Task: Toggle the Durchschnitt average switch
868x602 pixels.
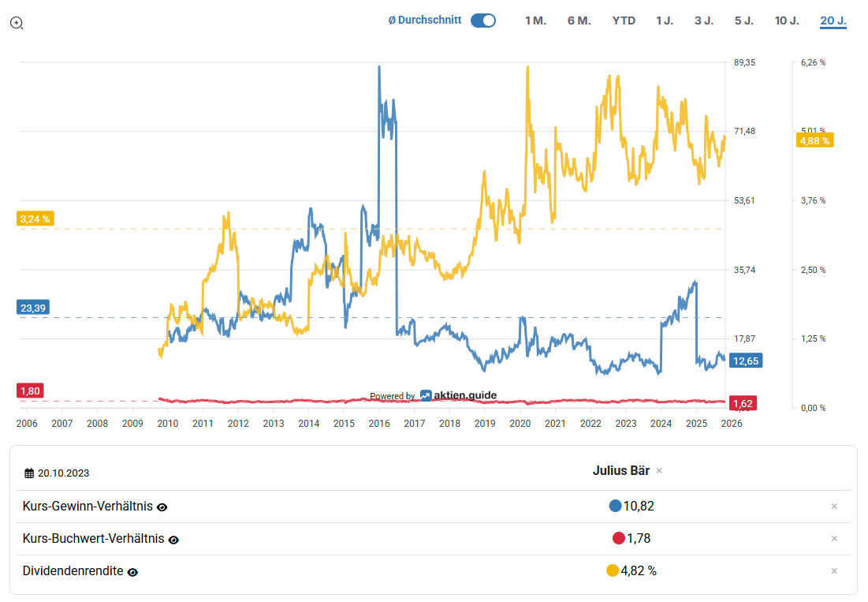Action: [482, 21]
